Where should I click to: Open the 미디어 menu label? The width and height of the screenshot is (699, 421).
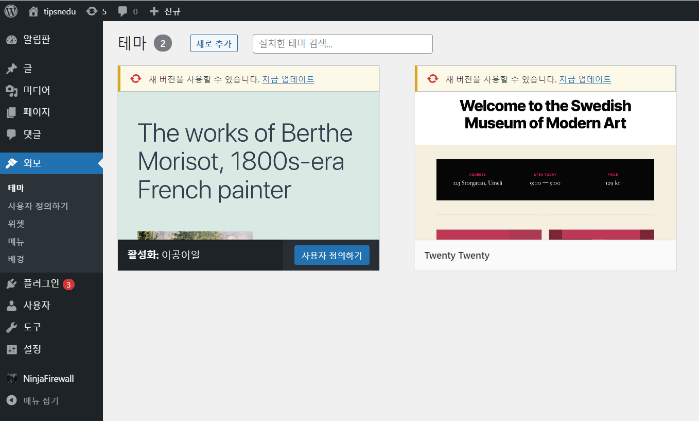coord(37,91)
